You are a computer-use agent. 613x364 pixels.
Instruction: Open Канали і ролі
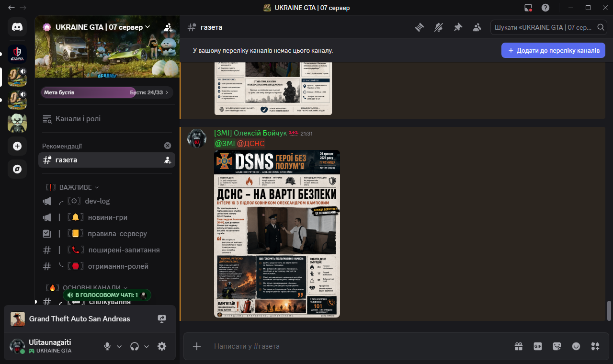pos(107,119)
